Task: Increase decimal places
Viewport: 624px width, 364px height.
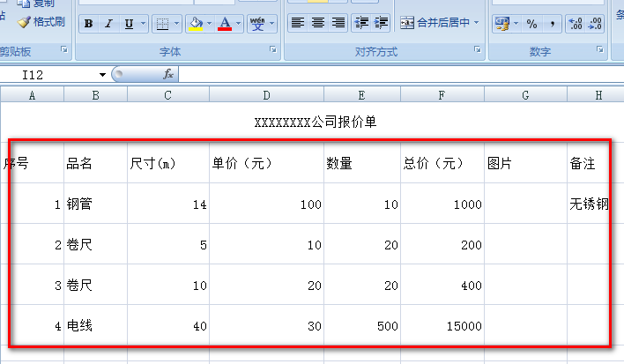Action: [x=576, y=24]
